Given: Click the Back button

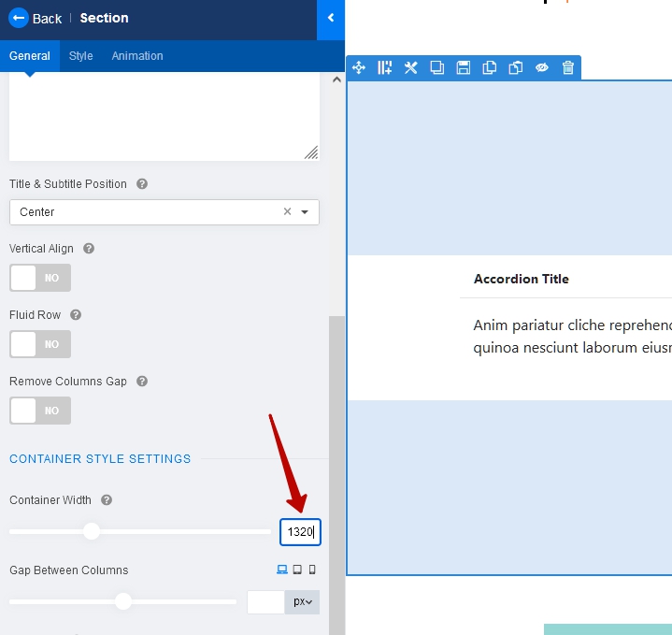Looking at the screenshot, I should click(36, 19).
